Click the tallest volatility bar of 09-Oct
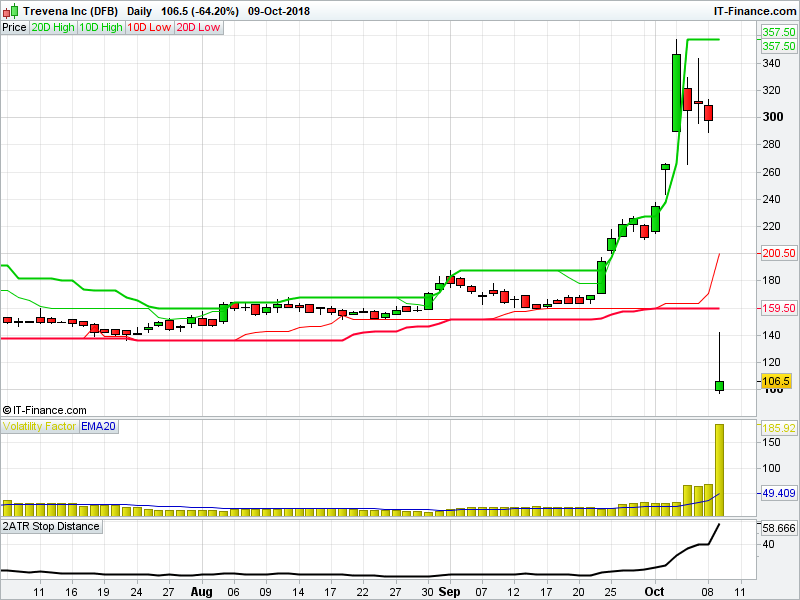The height and width of the screenshot is (600, 800). (719, 470)
